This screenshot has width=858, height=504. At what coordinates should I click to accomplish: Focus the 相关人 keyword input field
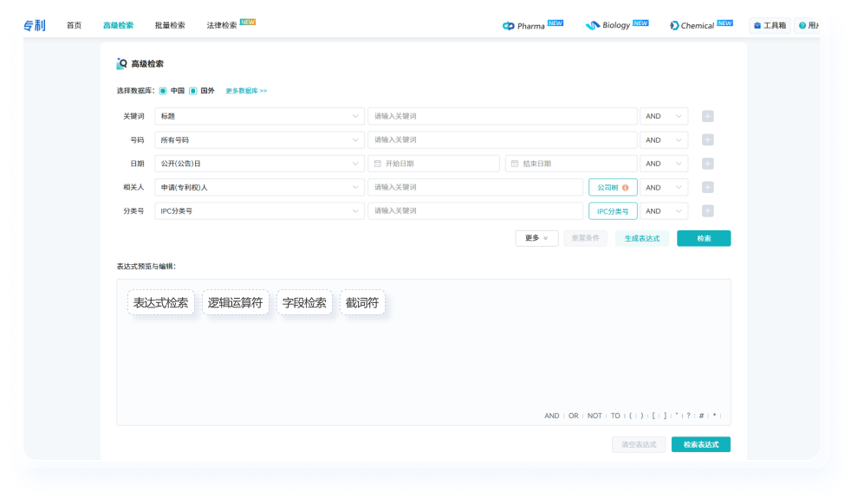(x=476, y=188)
